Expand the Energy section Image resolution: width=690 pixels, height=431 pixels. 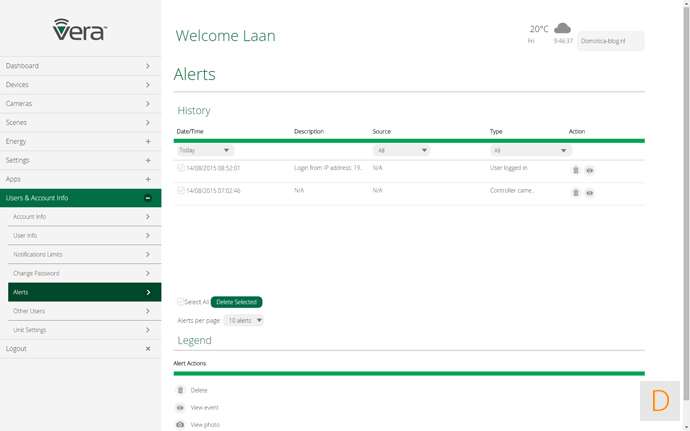(148, 142)
